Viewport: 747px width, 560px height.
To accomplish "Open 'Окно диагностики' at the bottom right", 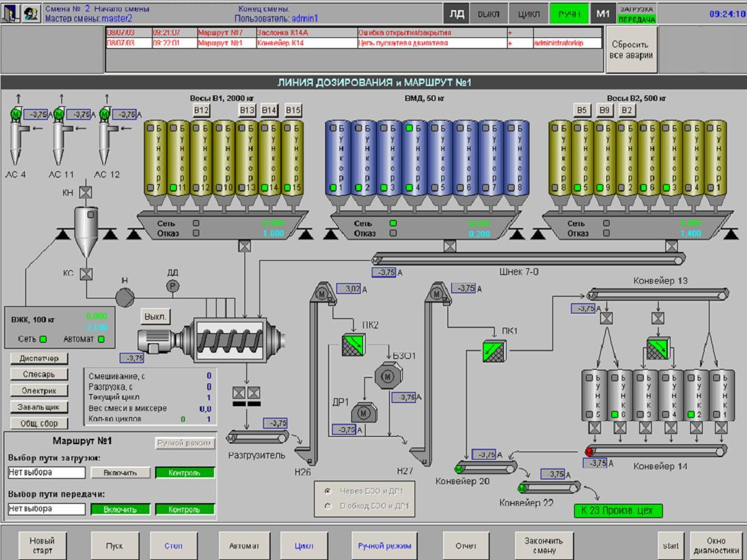I will click(715, 545).
